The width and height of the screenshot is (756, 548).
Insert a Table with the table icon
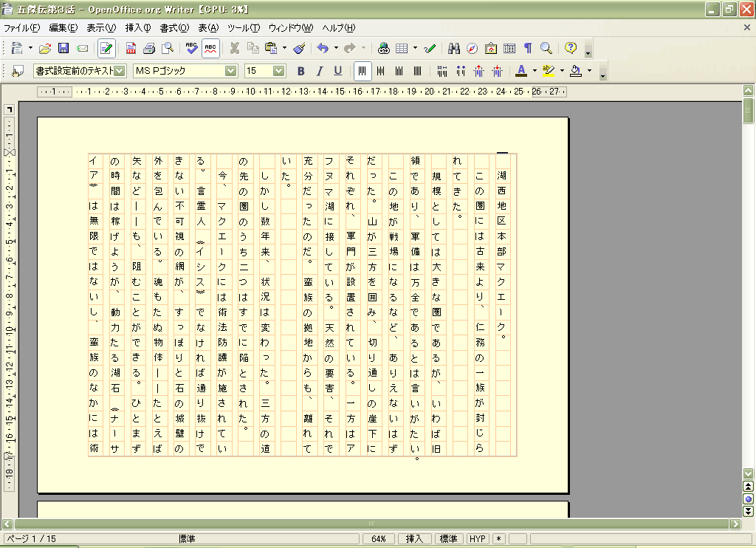point(402,48)
